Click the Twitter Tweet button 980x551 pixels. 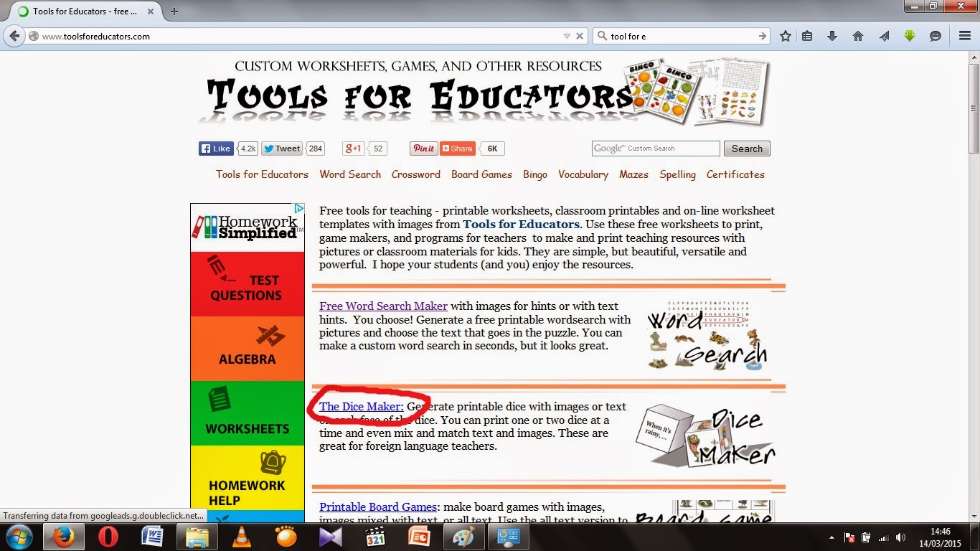coord(282,149)
